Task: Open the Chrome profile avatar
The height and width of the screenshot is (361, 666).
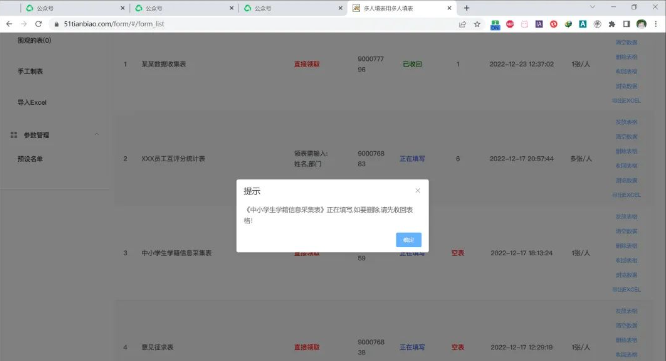Action: point(641,24)
